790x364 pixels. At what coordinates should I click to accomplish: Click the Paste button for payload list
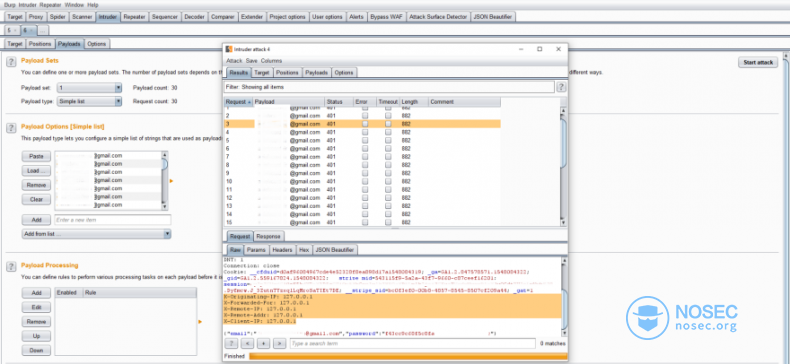pyautogui.click(x=36, y=156)
